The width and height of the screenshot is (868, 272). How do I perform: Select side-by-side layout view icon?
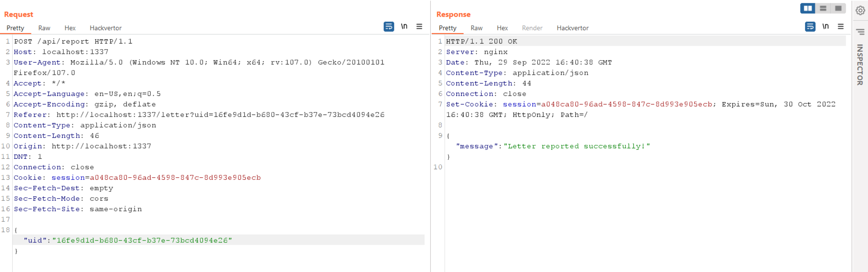point(808,9)
